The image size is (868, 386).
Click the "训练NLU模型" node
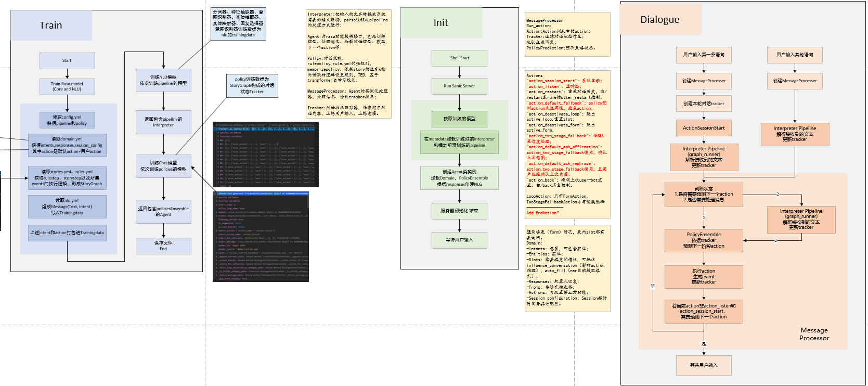click(163, 80)
